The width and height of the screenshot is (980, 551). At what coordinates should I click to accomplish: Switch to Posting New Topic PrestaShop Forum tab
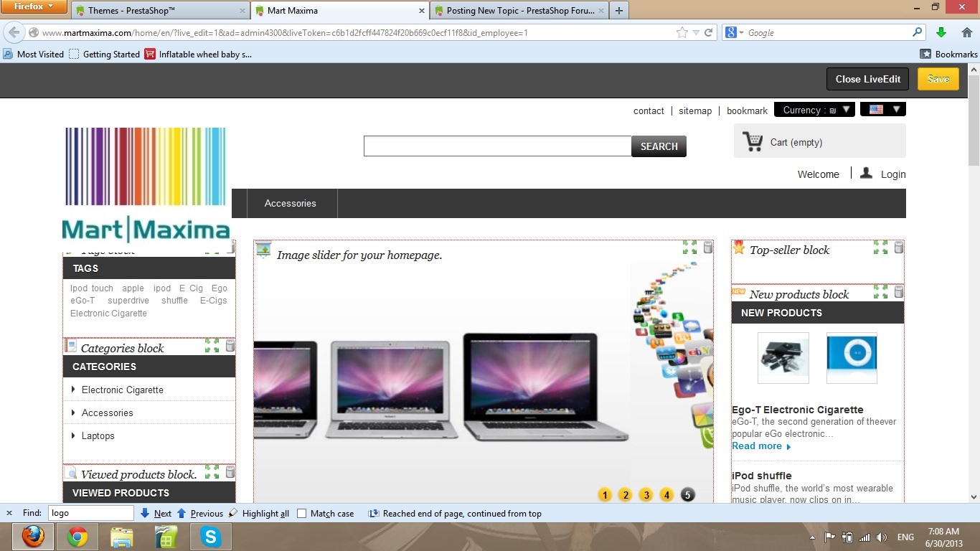[x=519, y=11]
